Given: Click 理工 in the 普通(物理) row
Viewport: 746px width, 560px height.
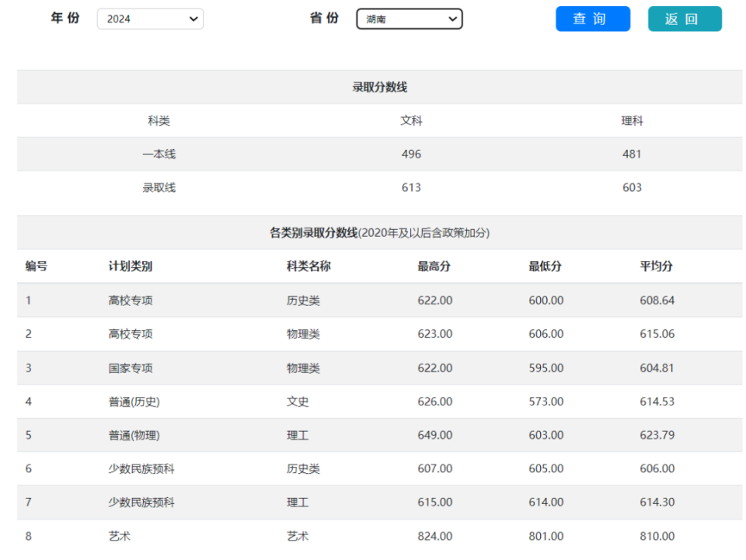Looking at the screenshot, I should [x=298, y=436].
